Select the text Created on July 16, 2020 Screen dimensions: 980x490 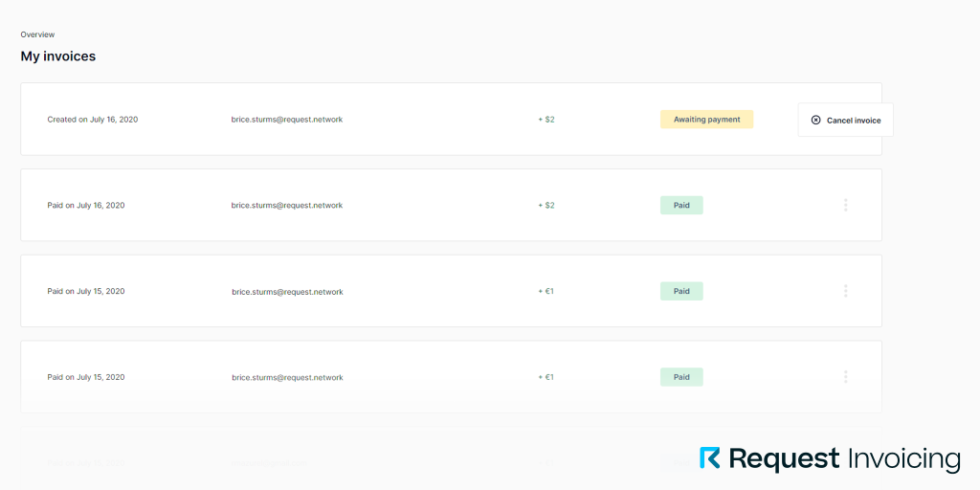click(93, 120)
